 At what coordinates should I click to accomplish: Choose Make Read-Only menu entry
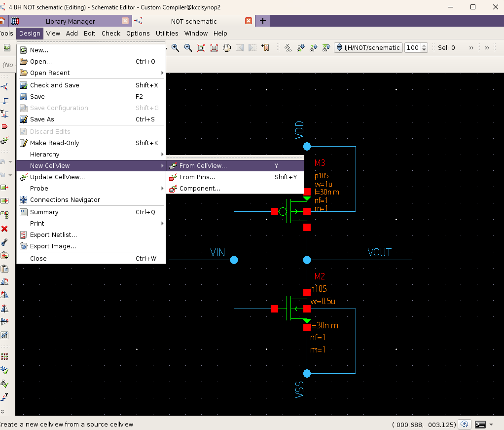(x=91, y=143)
